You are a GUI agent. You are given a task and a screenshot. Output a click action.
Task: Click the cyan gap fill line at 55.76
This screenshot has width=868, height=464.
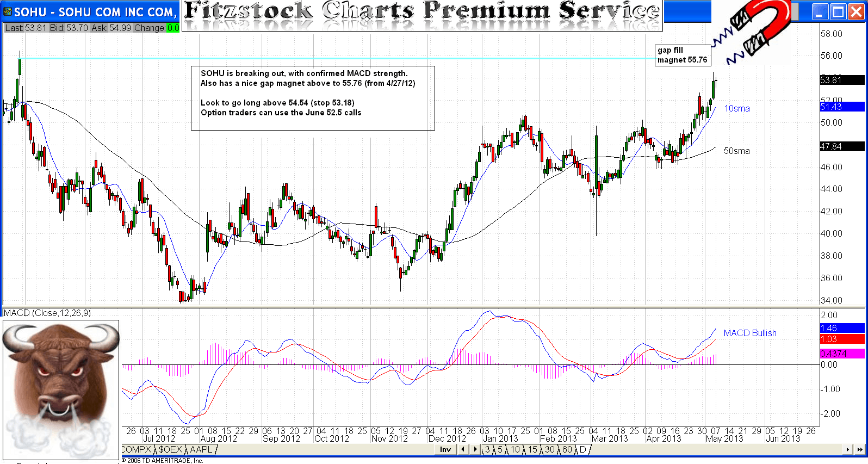click(x=337, y=58)
